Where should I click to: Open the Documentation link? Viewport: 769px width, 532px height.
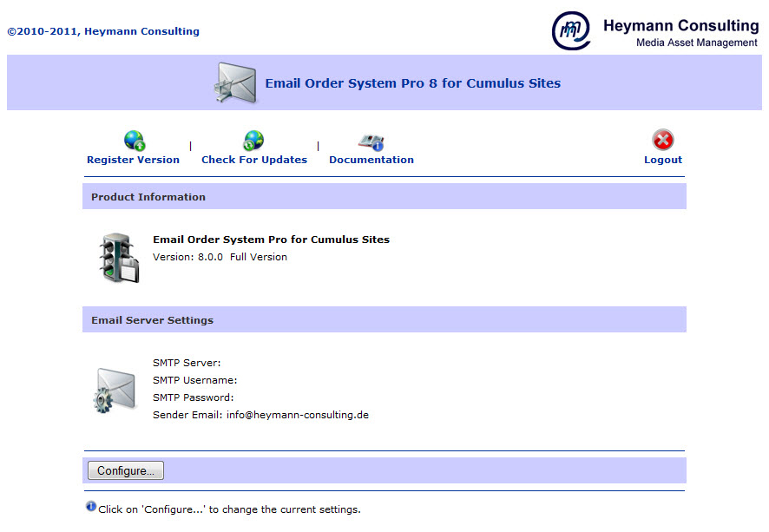(x=371, y=160)
